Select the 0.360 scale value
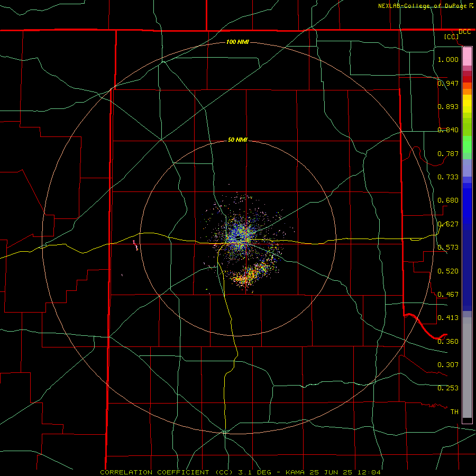Viewport: 476px width, 476px height. (x=448, y=341)
